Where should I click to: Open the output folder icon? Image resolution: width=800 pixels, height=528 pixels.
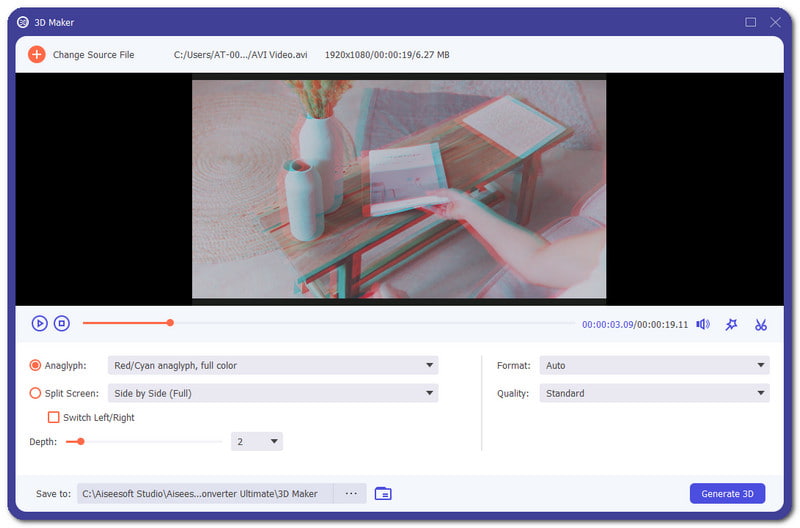[383, 493]
